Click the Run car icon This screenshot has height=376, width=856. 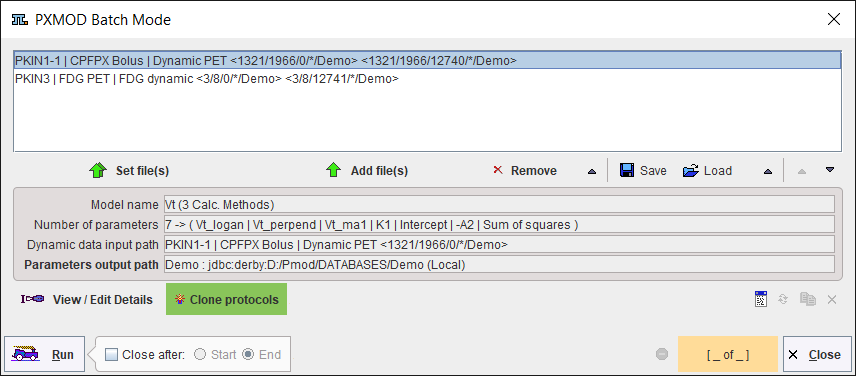pyautogui.click(x=26, y=354)
